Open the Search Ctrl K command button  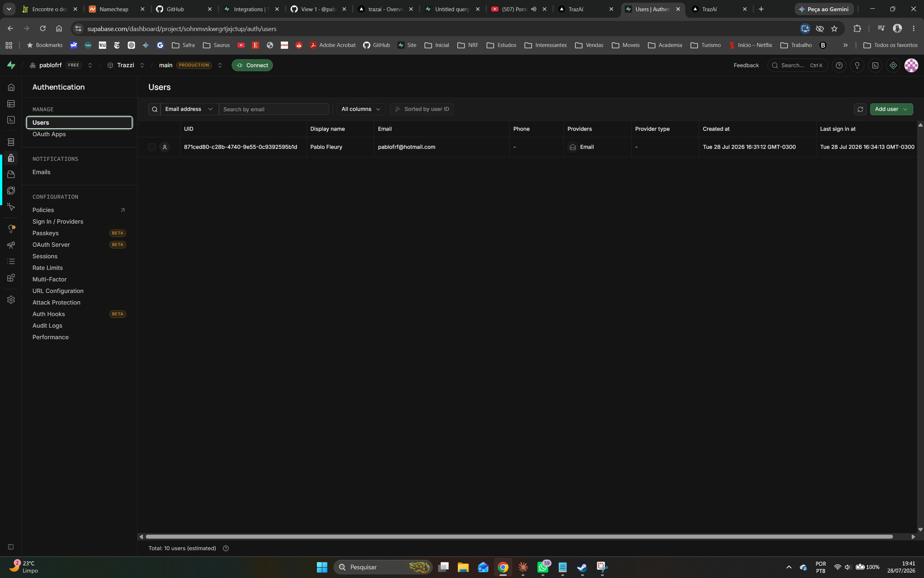click(x=797, y=65)
